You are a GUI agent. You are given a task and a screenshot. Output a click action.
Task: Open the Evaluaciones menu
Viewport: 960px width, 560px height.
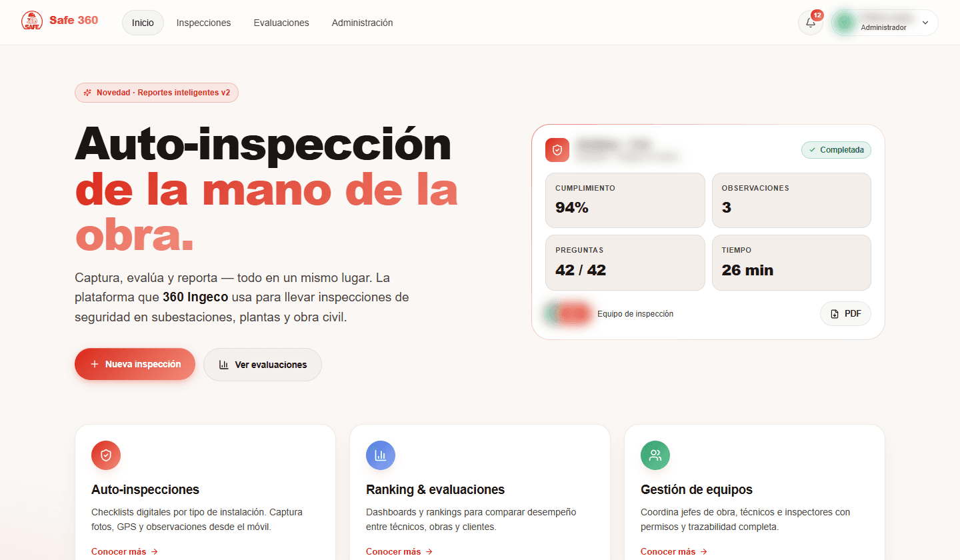[x=281, y=23]
